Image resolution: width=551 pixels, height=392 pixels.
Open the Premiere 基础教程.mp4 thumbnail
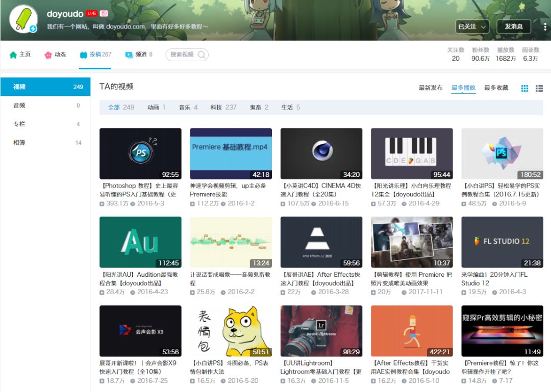click(x=231, y=154)
